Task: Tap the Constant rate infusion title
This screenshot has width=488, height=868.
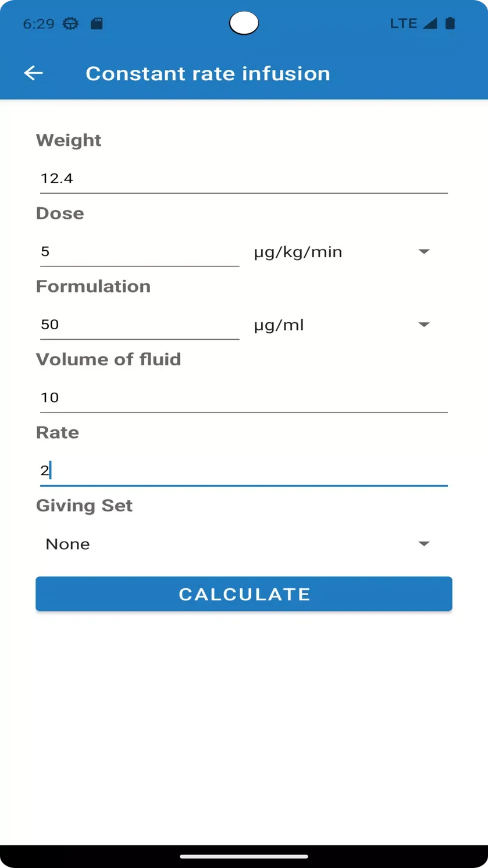Action: pos(208,73)
